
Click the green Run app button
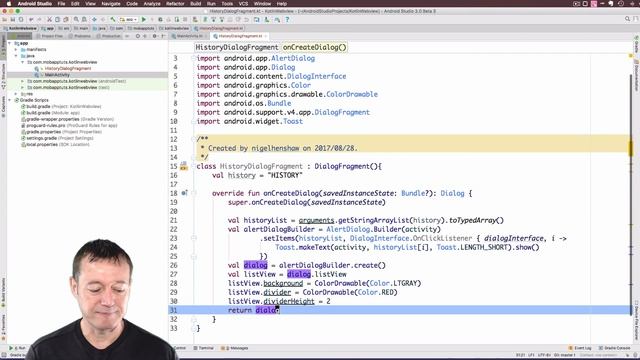pos(144,20)
